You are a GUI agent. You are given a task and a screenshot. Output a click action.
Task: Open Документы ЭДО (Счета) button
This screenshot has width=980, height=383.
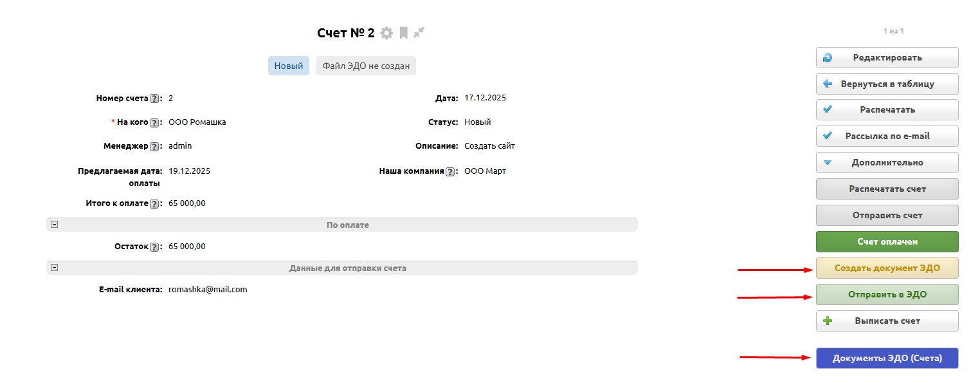pos(887,358)
